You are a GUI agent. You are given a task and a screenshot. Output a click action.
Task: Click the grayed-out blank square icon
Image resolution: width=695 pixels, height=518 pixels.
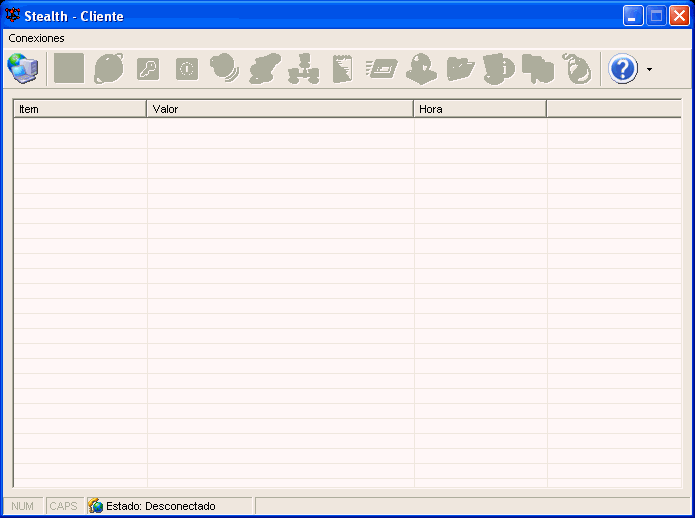click(x=69, y=69)
